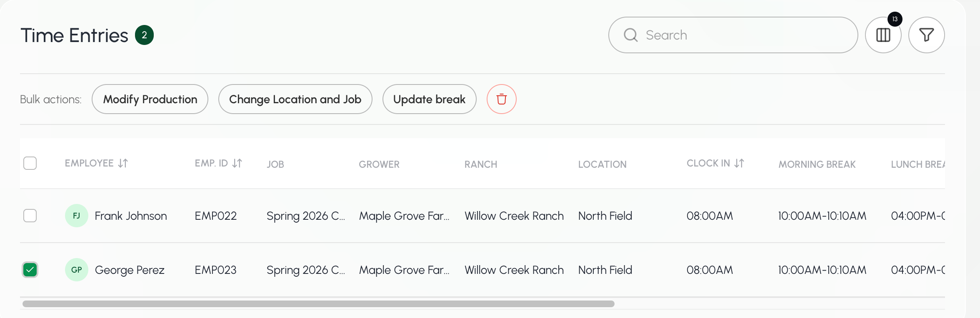
Task: Uncheck George Perez's row checkbox
Action: (30, 270)
